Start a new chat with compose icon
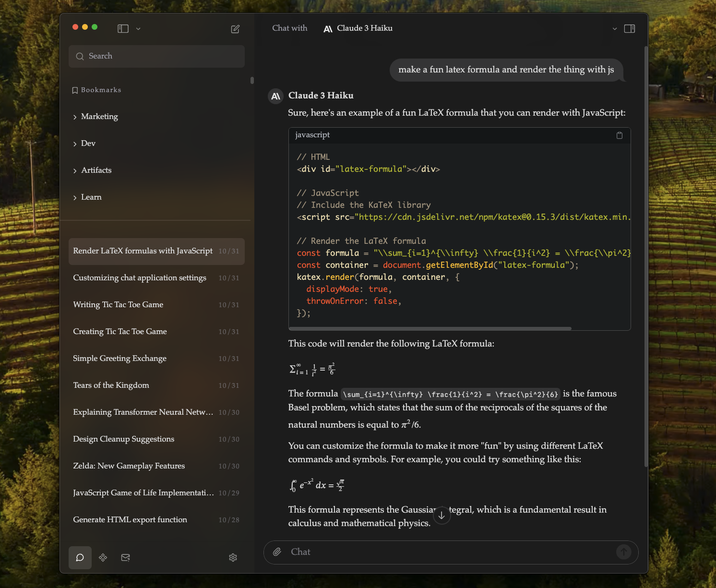 coord(235,29)
